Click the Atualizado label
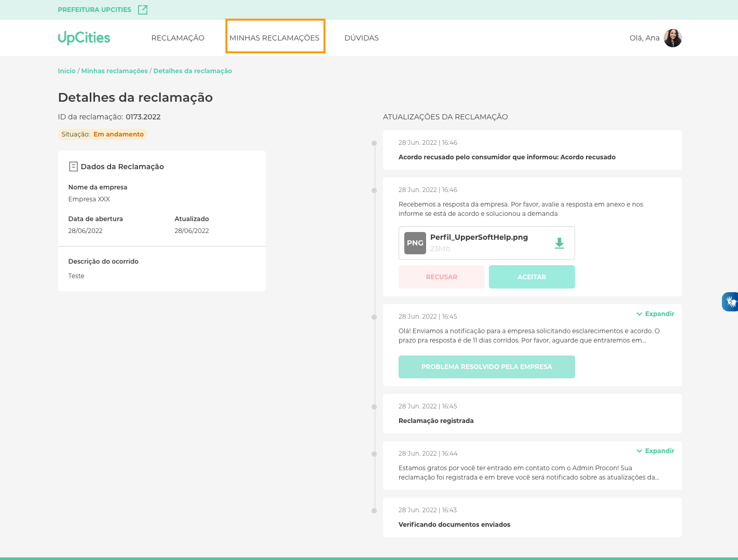738x560 pixels. (x=192, y=219)
